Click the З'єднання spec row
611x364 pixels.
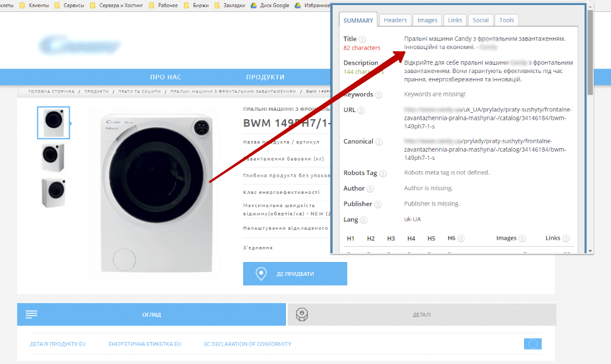click(x=287, y=247)
